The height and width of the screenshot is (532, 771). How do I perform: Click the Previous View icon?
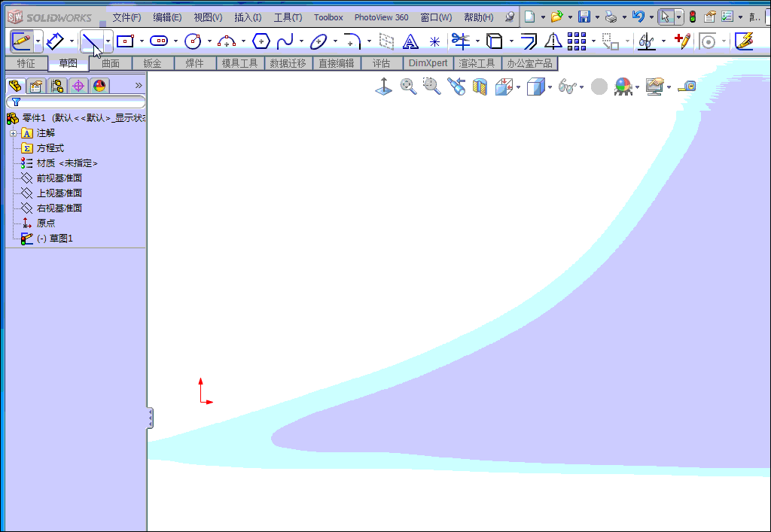click(456, 87)
